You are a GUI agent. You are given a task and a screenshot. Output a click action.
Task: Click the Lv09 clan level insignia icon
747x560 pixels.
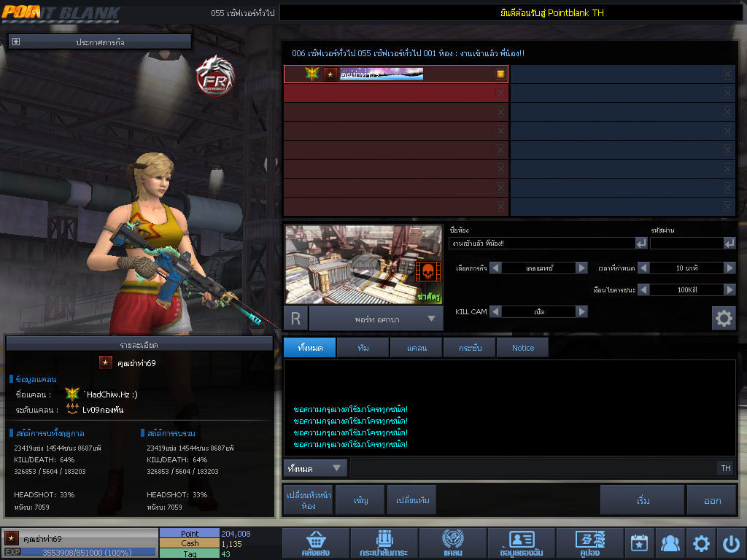(72, 409)
